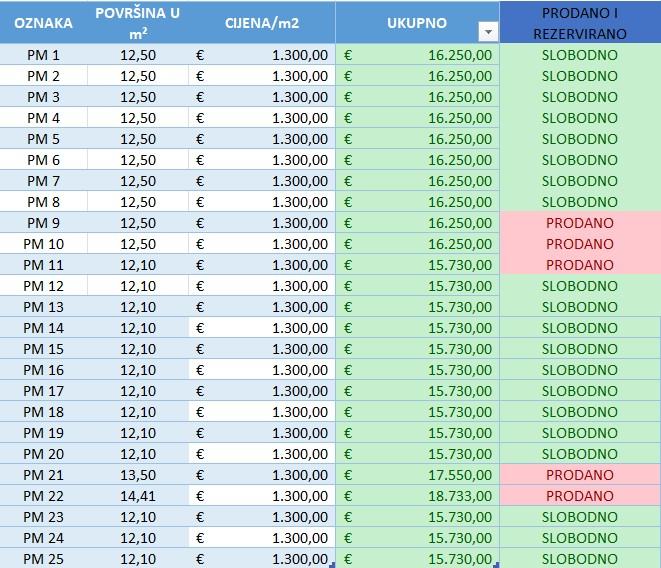Select the cell labeled PM 1
This screenshot has width=661, height=568.
[x=43, y=55]
